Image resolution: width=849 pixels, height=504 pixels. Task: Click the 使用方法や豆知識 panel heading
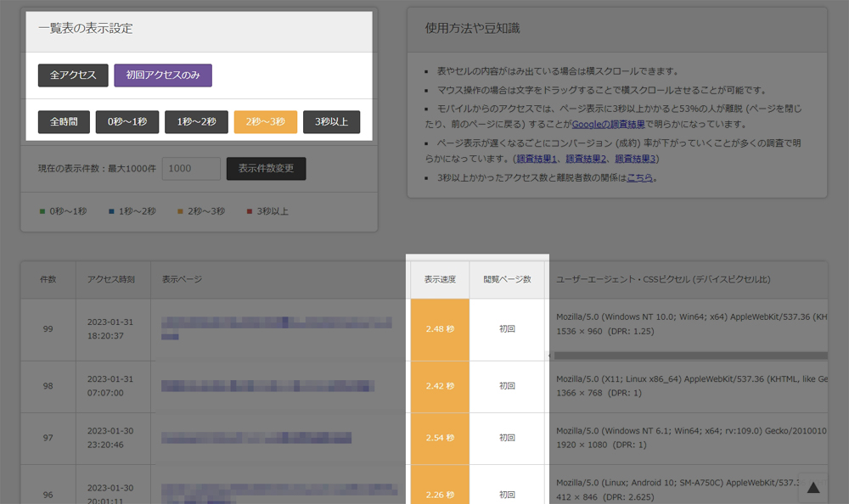click(472, 28)
